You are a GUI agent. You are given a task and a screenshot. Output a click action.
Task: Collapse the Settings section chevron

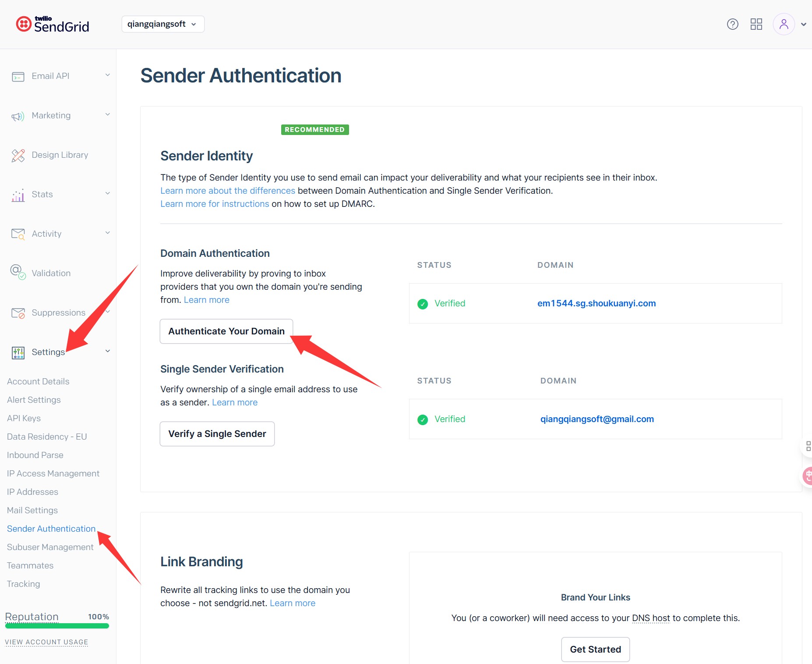[107, 352]
